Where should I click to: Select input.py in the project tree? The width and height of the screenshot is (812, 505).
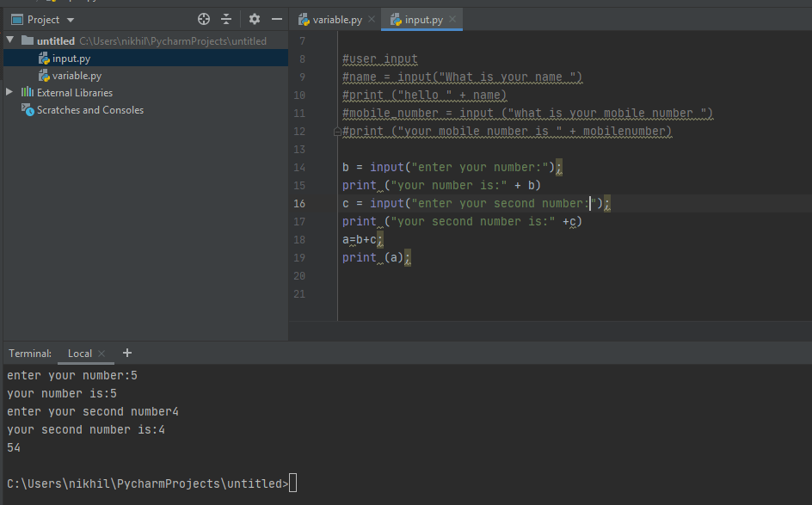click(145, 58)
